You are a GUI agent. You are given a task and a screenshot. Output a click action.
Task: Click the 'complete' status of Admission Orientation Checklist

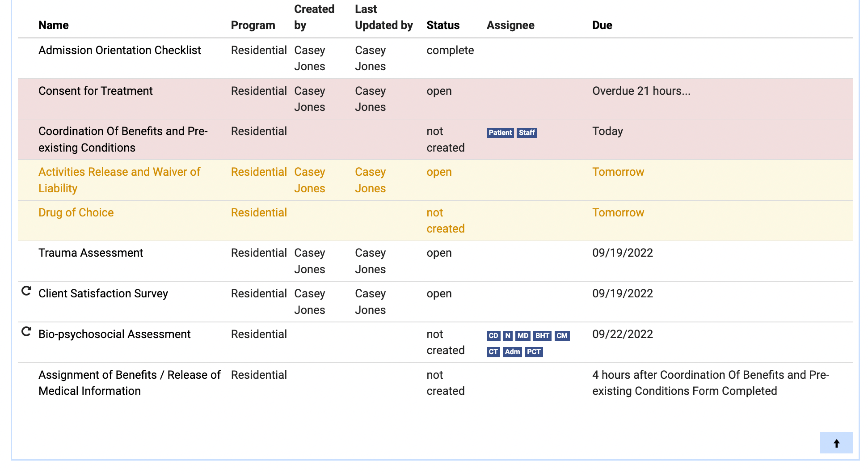click(x=450, y=50)
